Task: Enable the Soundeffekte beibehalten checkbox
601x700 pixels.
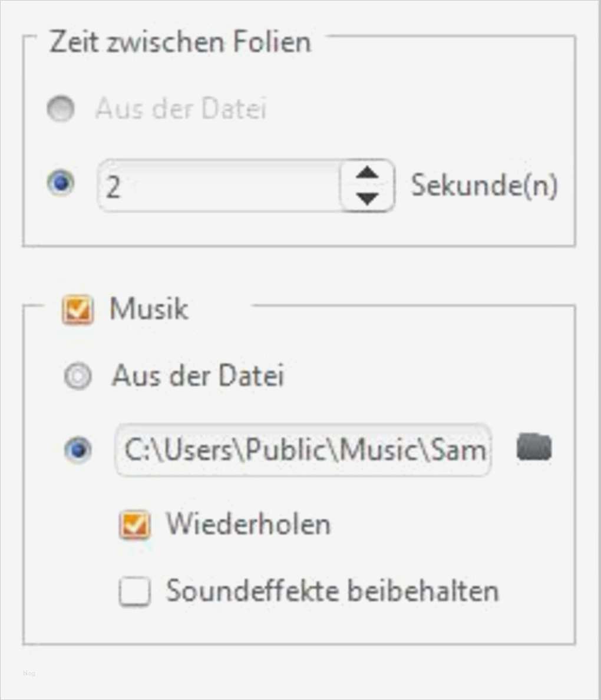Action: [x=134, y=591]
